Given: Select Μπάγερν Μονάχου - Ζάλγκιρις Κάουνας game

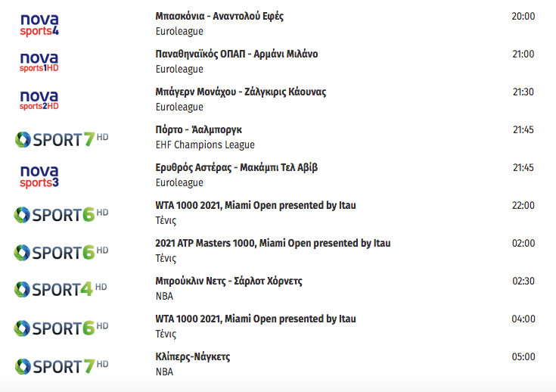Looking at the screenshot, I should tap(241, 92).
